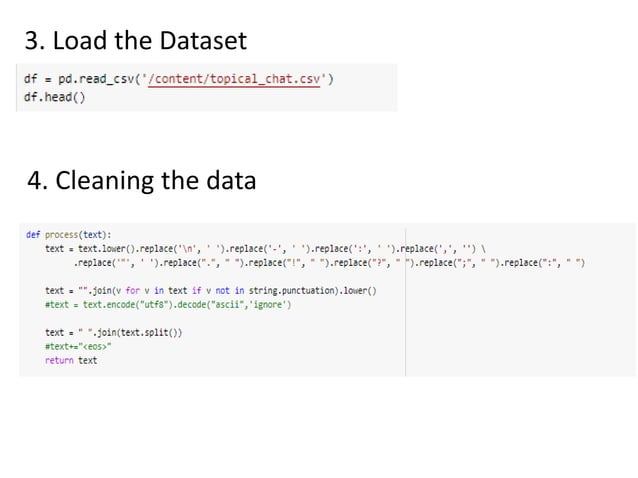
Task: Click the commented <eos> line
Action: pyautogui.click(x=78, y=346)
